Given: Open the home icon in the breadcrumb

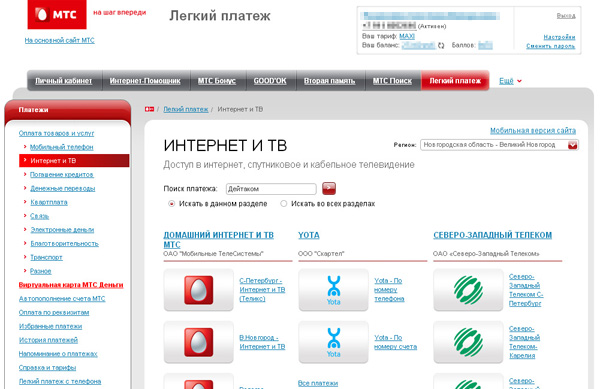Looking at the screenshot, I should pos(149,109).
